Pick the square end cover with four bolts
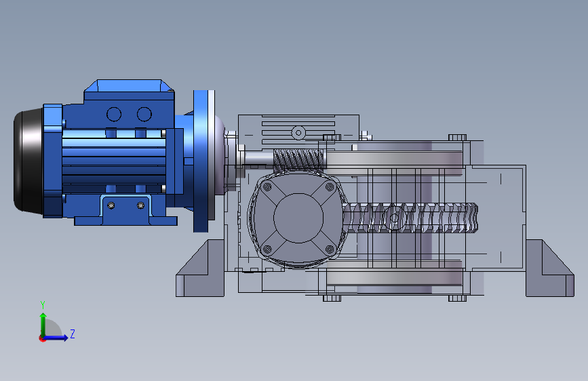Viewport: 588px width, 381px height. [x=298, y=218]
